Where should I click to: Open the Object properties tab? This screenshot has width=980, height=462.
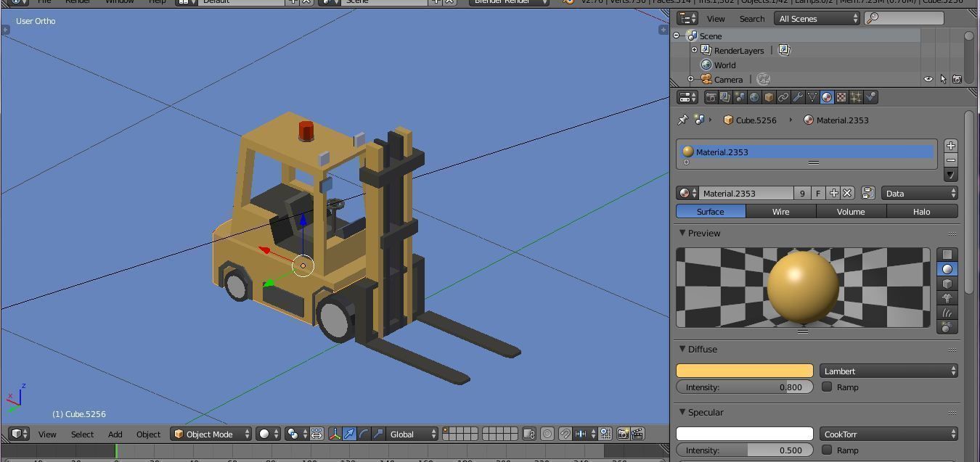point(769,97)
